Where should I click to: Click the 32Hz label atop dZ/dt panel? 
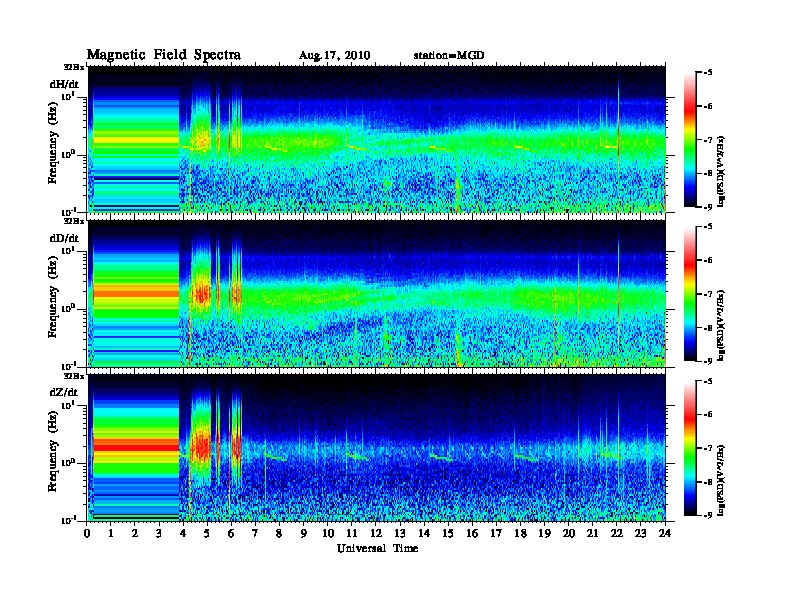(73, 376)
